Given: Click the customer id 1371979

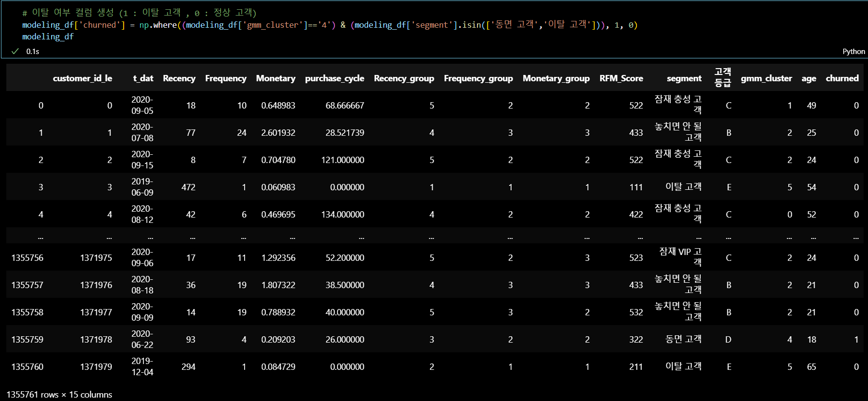Looking at the screenshot, I should pos(96,367).
